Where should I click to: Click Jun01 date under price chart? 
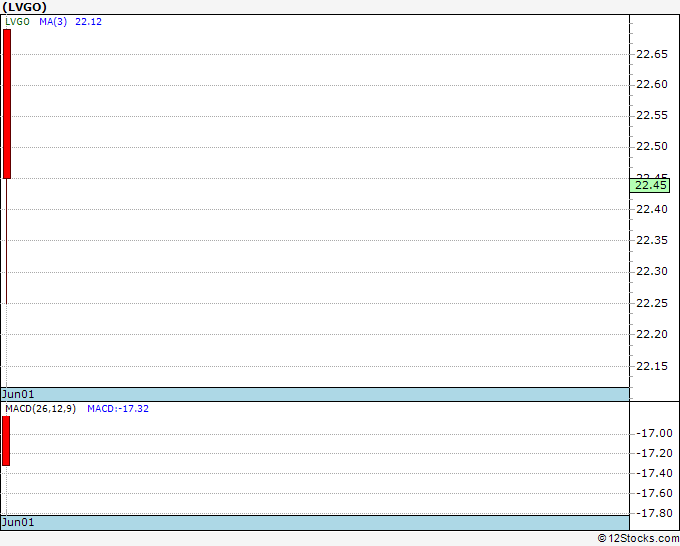pyautogui.click(x=18, y=394)
